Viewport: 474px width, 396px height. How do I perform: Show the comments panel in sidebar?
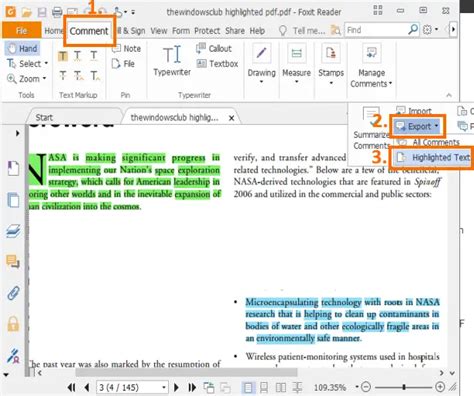(13, 262)
